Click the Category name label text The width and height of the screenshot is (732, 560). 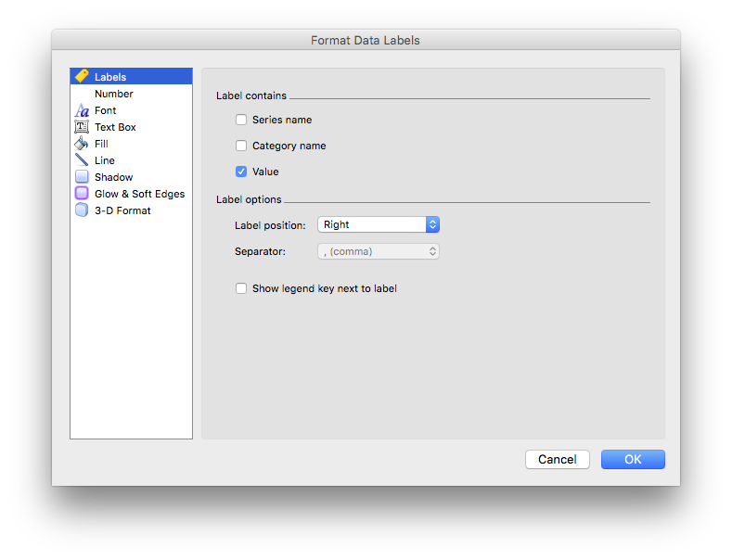pyautogui.click(x=289, y=146)
